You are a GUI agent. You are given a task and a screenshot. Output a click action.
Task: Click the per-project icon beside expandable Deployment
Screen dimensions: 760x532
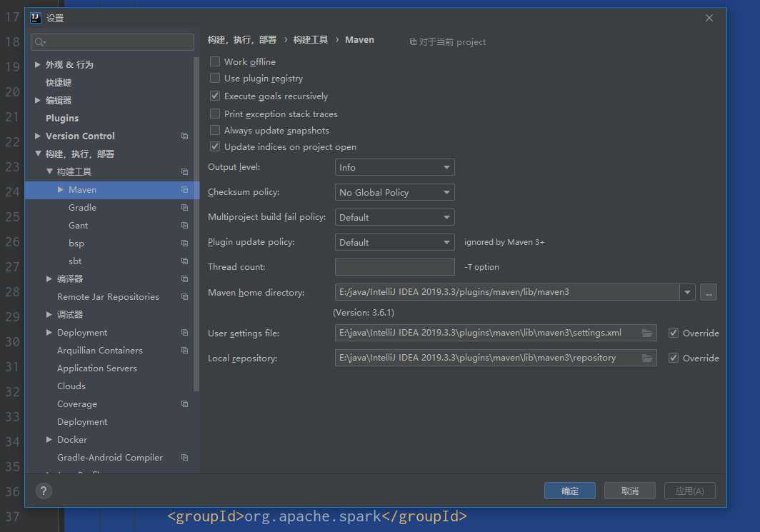(x=185, y=332)
